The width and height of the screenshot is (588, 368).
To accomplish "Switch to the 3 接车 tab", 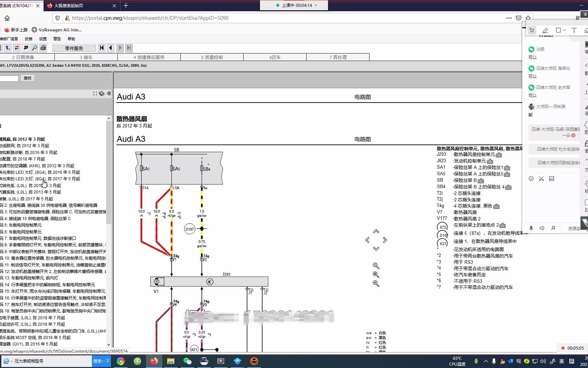I will (x=86, y=57).
